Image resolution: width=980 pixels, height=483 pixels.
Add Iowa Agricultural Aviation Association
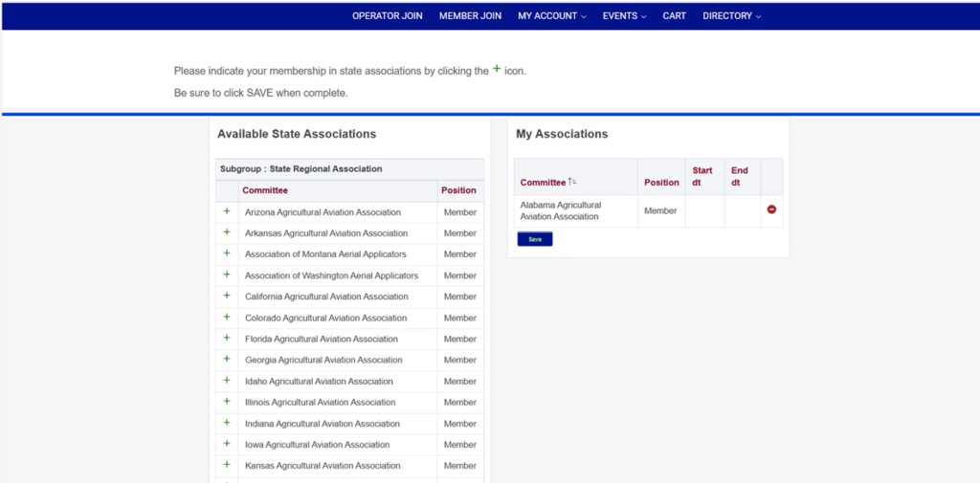click(x=227, y=444)
